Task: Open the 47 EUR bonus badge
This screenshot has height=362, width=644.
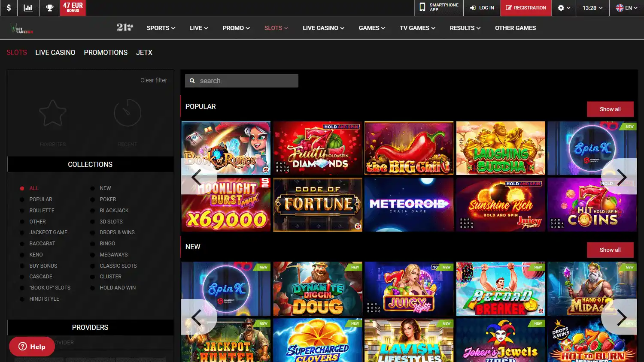Action: tap(73, 8)
